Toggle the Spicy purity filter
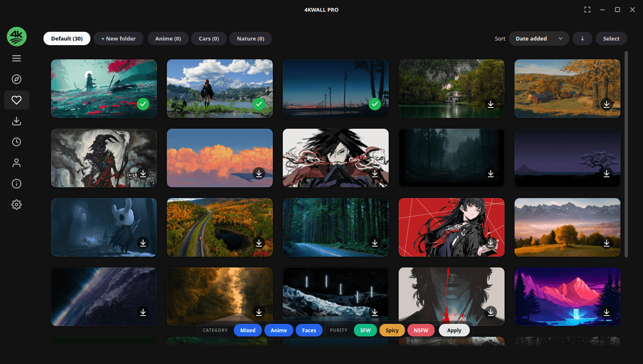Screen dimensions: 643x364 click(x=392, y=330)
